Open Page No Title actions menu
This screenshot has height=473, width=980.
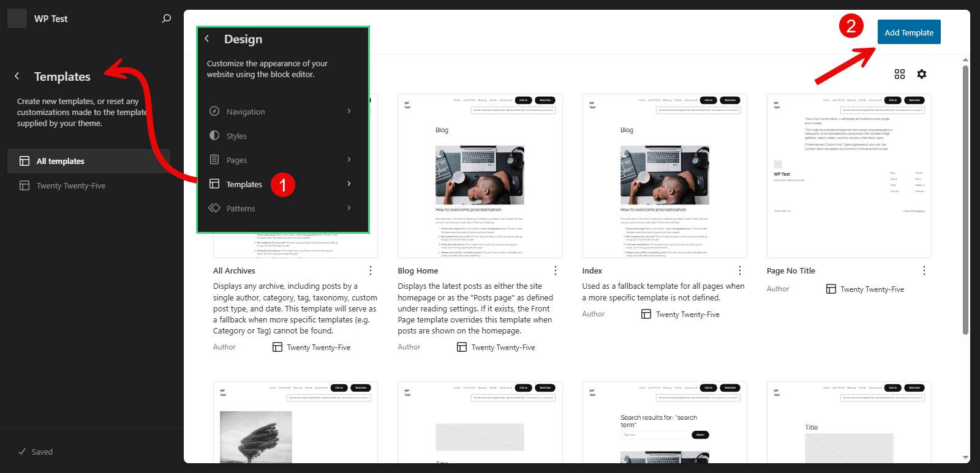(924, 270)
